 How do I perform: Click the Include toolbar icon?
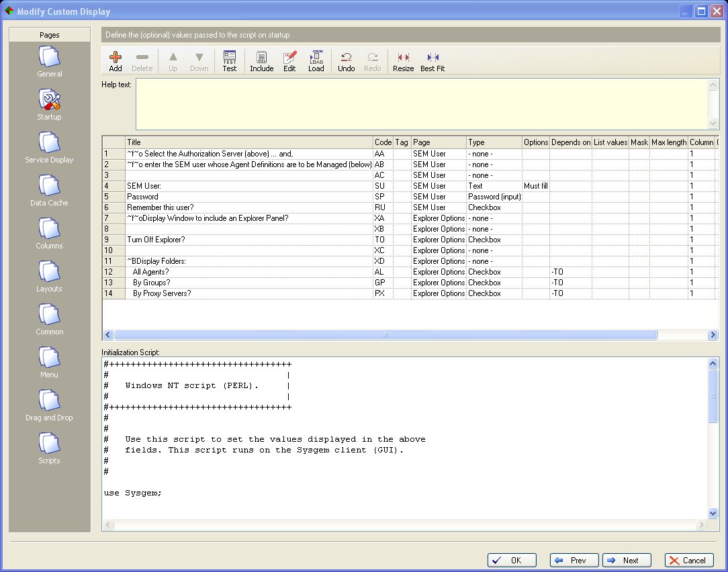click(x=261, y=61)
